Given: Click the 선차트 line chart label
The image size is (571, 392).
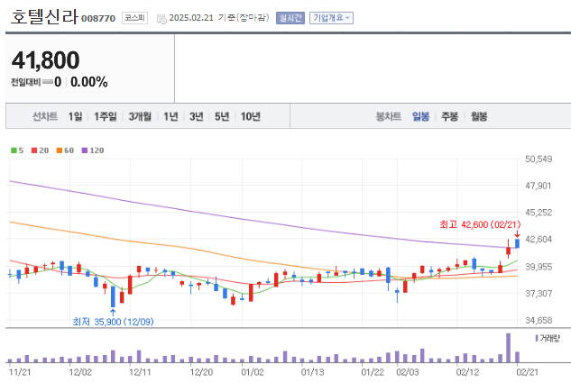Looking at the screenshot, I should (45, 116).
